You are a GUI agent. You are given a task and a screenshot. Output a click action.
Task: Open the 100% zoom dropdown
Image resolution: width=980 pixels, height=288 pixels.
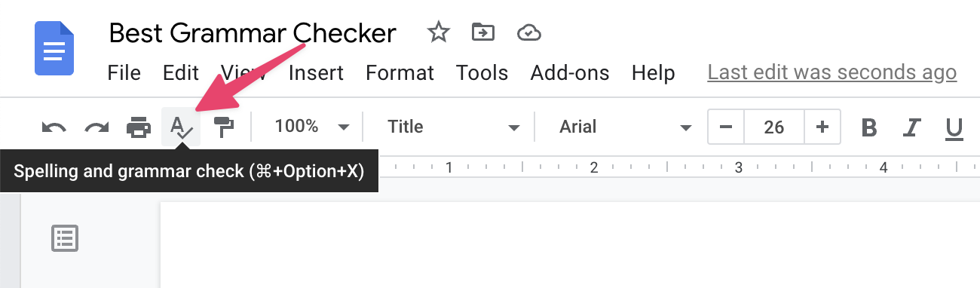tap(312, 127)
